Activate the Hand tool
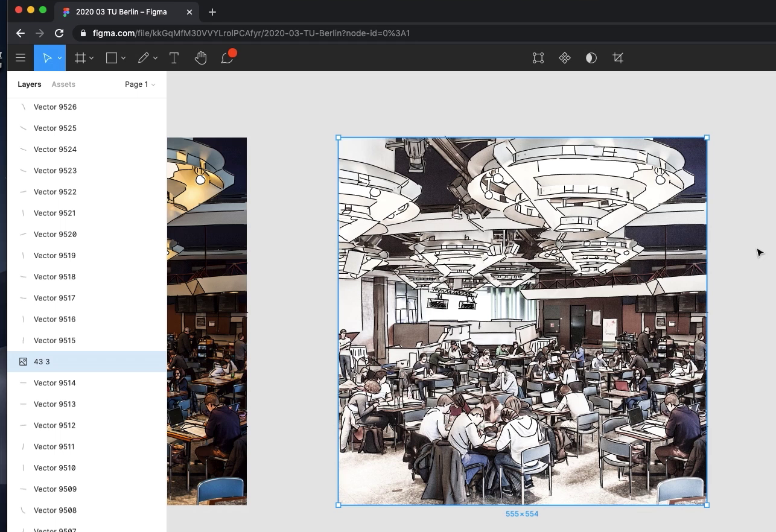The width and height of the screenshot is (776, 532). pos(200,58)
